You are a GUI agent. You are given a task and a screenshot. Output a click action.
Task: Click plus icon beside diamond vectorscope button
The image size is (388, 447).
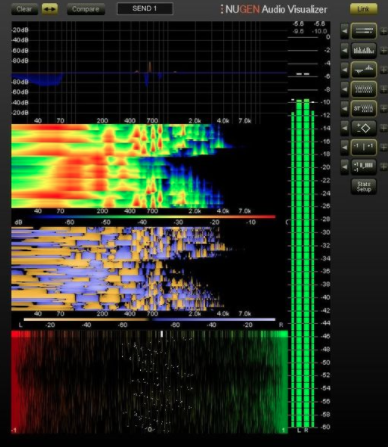point(383,128)
